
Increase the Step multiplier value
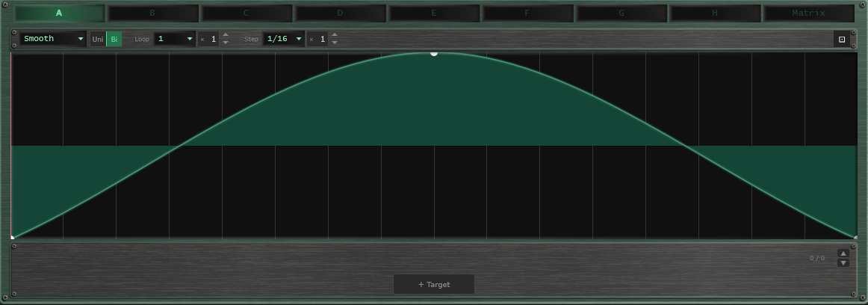pos(335,35)
